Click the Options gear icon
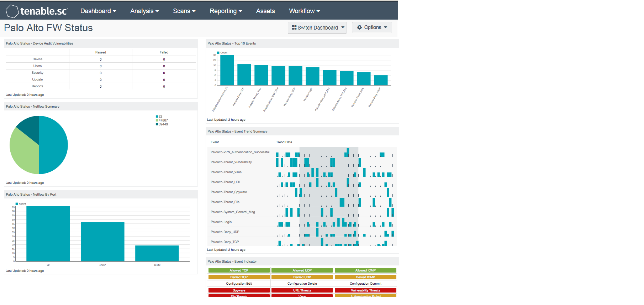This screenshot has width=644, height=305. coord(359,27)
